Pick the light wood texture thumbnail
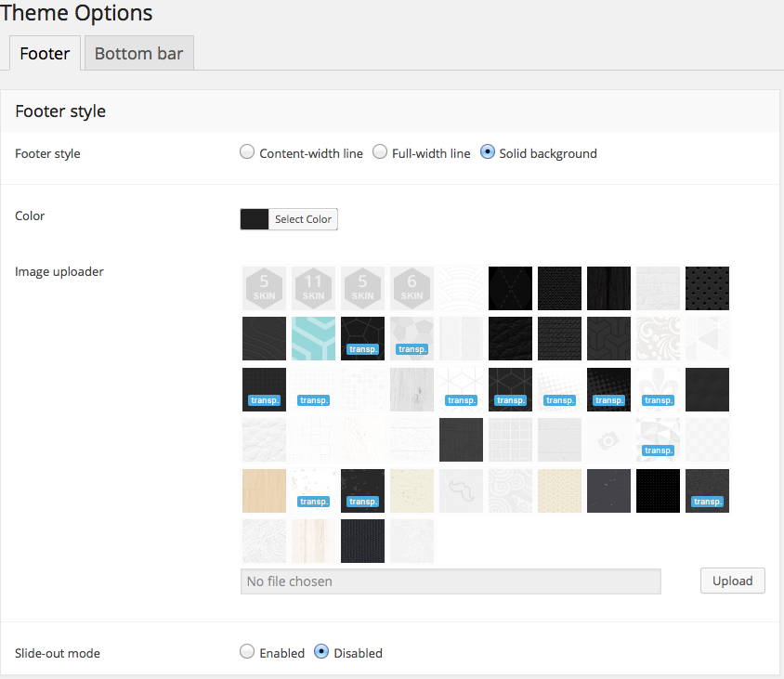784x679 pixels. click(264, 490)
